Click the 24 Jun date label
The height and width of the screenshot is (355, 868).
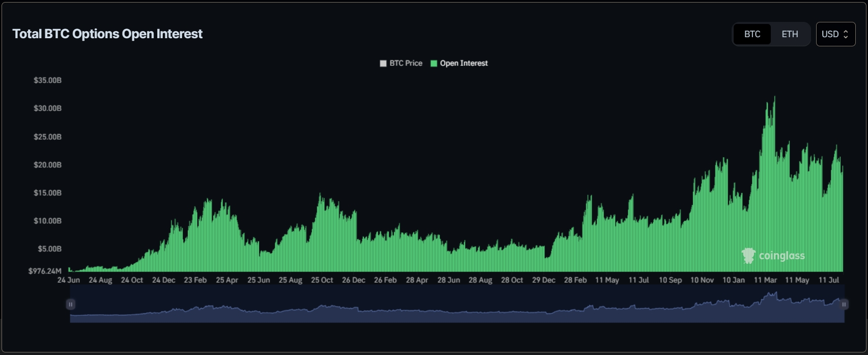[69, 280]
